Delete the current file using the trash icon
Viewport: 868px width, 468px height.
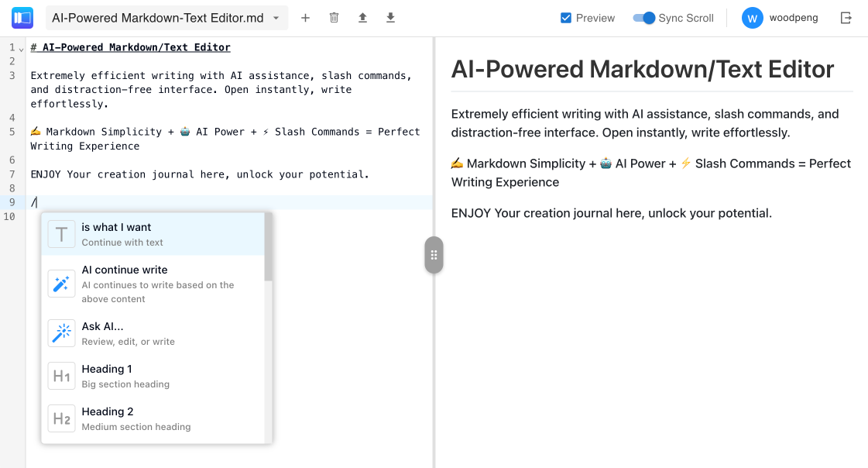tap(334, 17)
